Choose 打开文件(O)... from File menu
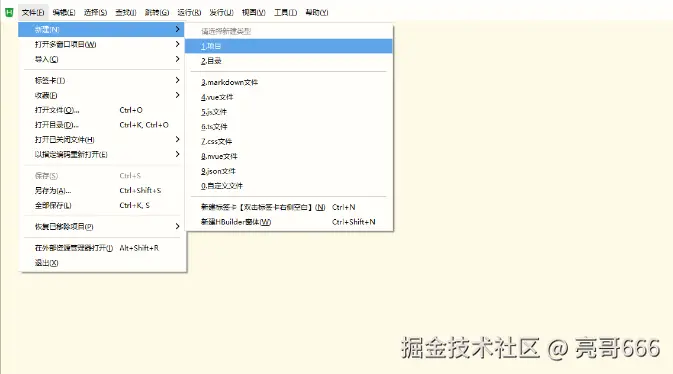This screenshot has height=374, width=673. click(x=102, y=110)
